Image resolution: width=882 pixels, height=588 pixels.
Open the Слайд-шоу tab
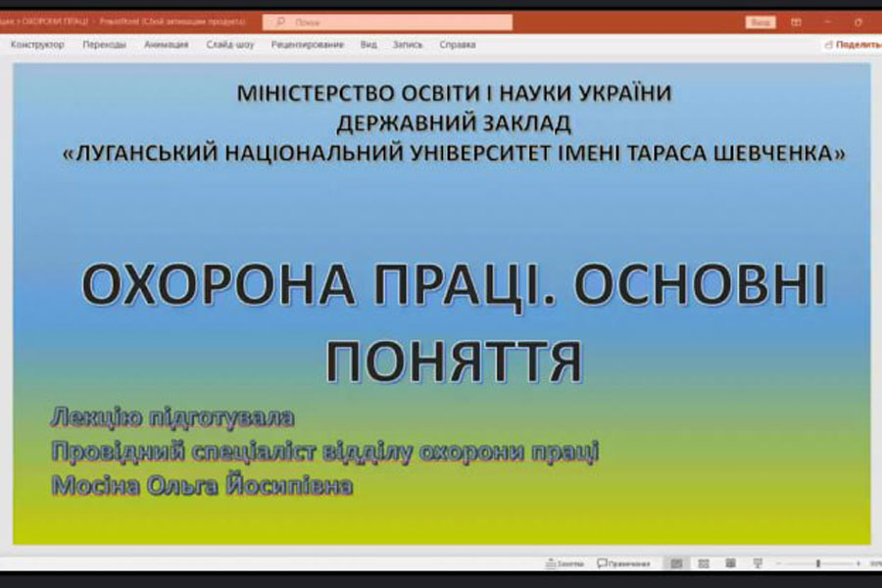pos(229,44)
